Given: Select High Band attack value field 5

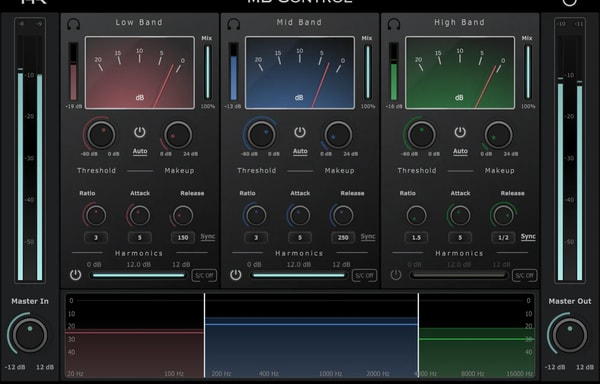Looking at the screenshot, I should click(460, 238).
